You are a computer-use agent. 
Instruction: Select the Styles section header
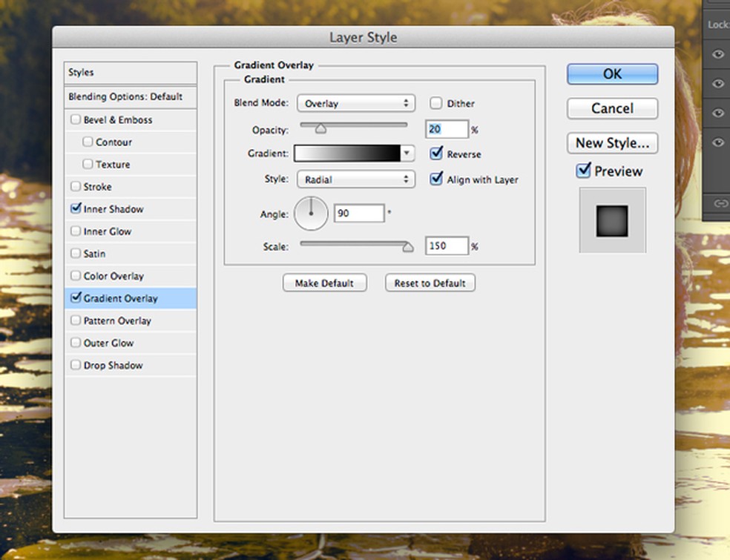[130, 73]
